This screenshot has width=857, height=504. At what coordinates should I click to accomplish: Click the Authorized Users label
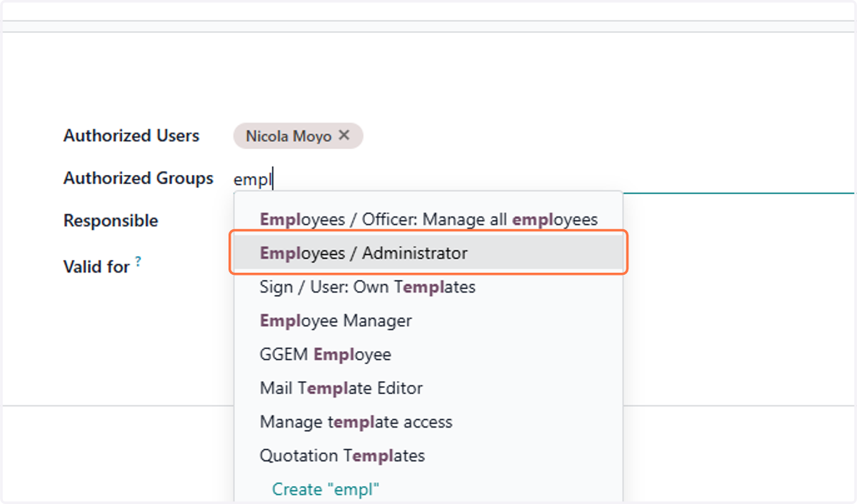131,136
